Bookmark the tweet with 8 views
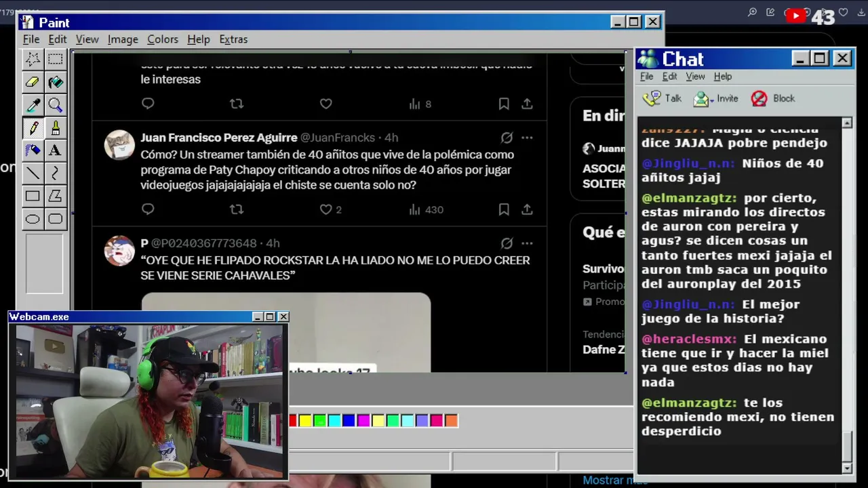Screen dimensions: 868x488 [504, 104]
